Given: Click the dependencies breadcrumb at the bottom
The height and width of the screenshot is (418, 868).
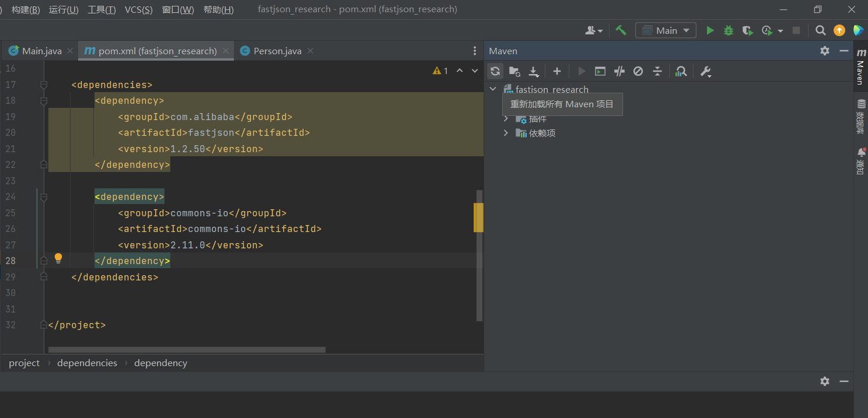Looking at the screenshot, I should point(87,363).
